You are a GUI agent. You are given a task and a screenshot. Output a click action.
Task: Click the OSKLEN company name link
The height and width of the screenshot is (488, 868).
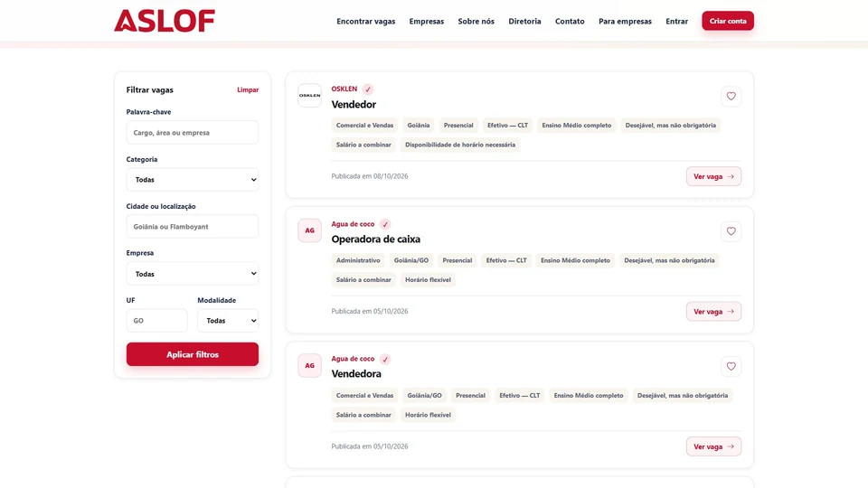pos(344,89)
